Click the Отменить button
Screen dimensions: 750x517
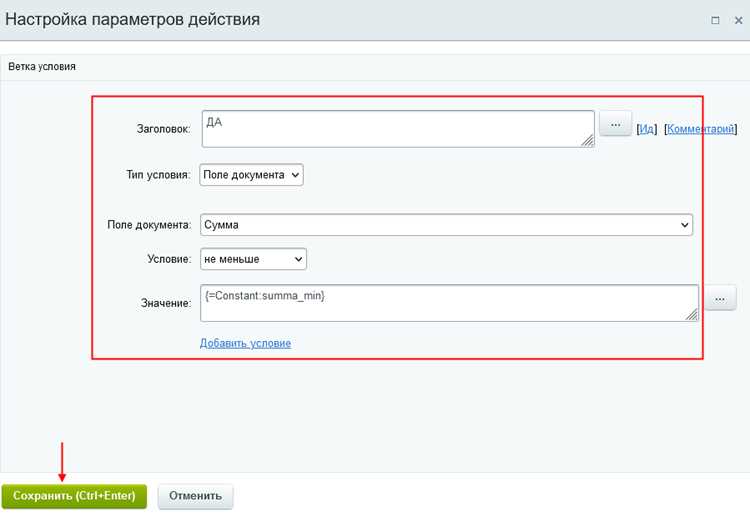pos(195,496)
